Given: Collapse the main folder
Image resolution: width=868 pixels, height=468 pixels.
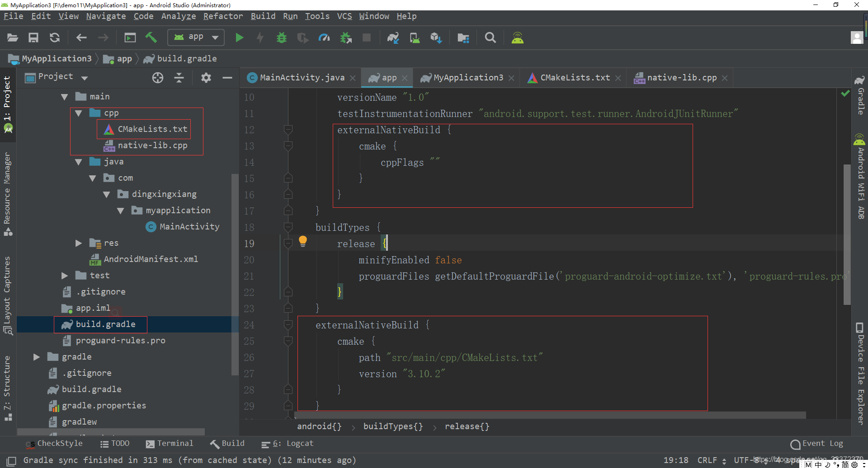Looking at the screenshot, I should click(65, 97).
